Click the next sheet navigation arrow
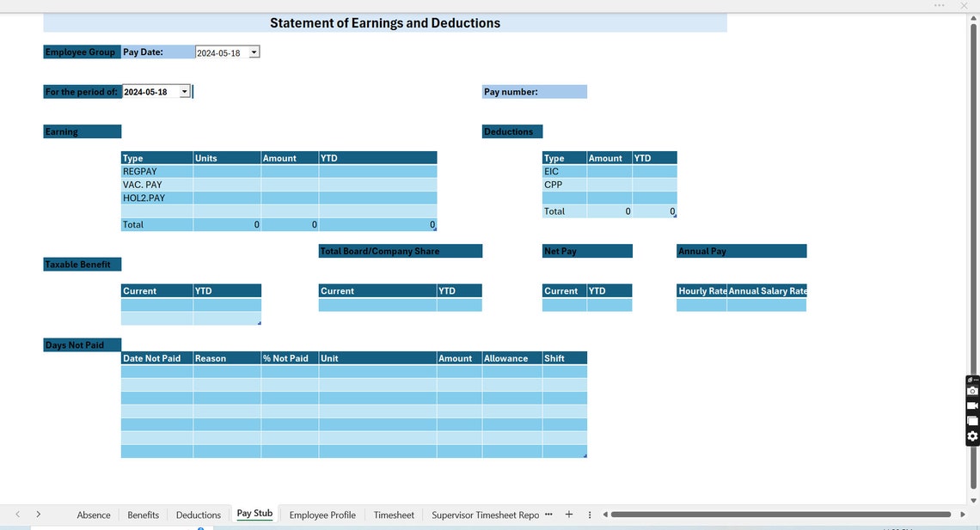Viewport: 980px width, 530px height. (x=38, y=514)
